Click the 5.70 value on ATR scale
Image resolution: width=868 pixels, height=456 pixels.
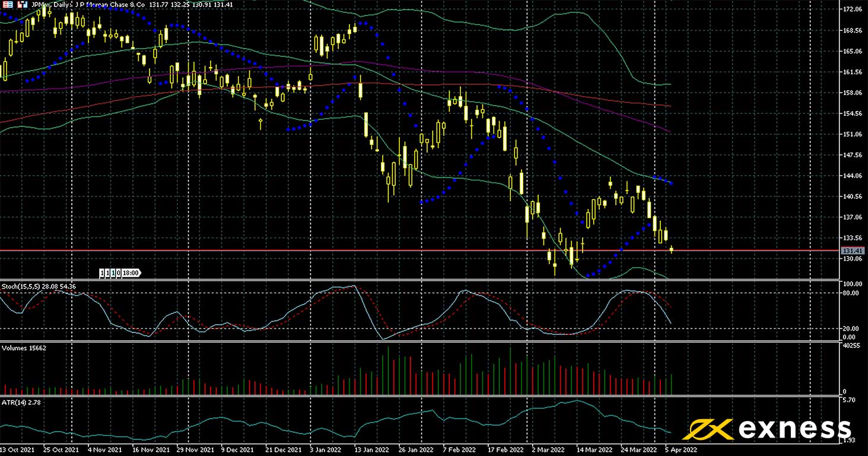pos(849,401)
